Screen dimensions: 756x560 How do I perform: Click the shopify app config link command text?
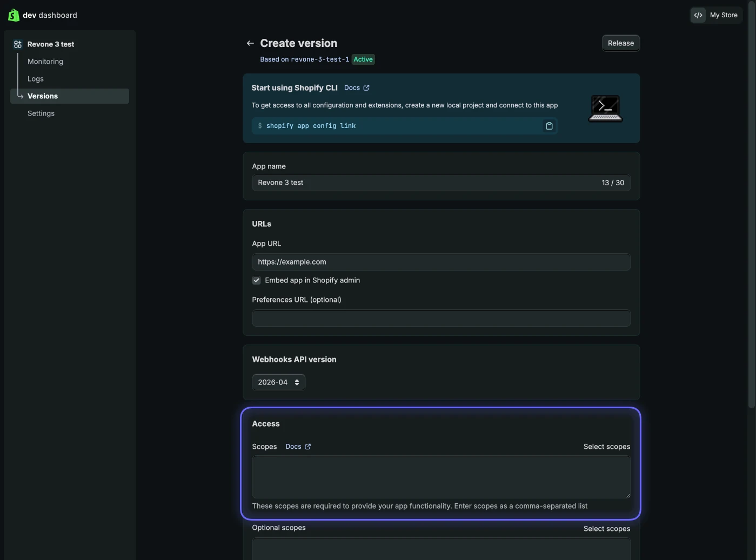[x=311, y=126]
